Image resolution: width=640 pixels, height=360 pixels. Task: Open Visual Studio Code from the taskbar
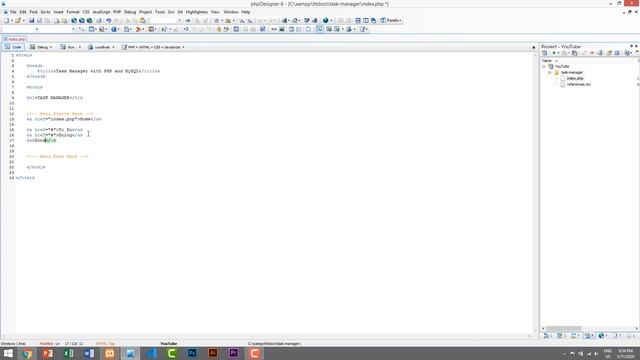(151, 353)
